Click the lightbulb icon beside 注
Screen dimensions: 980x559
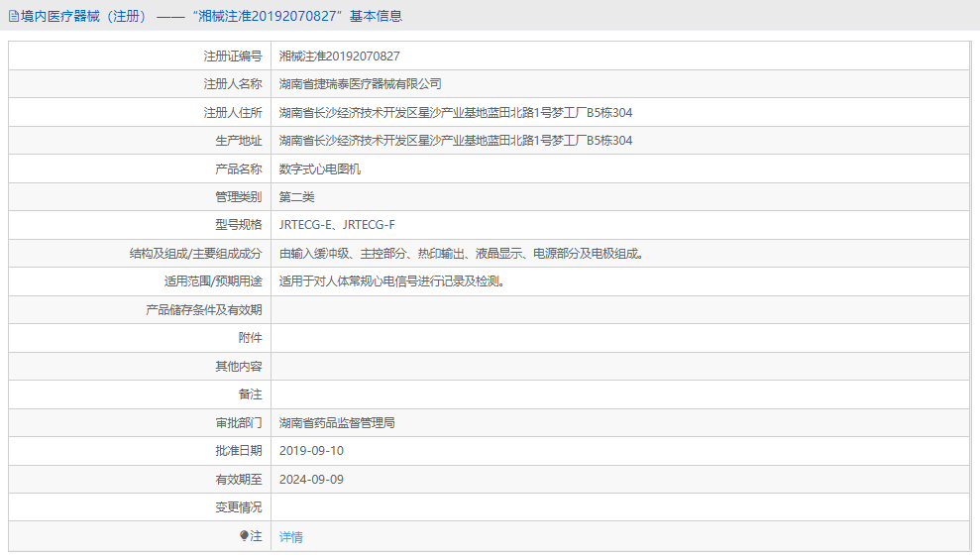[x=244, y=536]
